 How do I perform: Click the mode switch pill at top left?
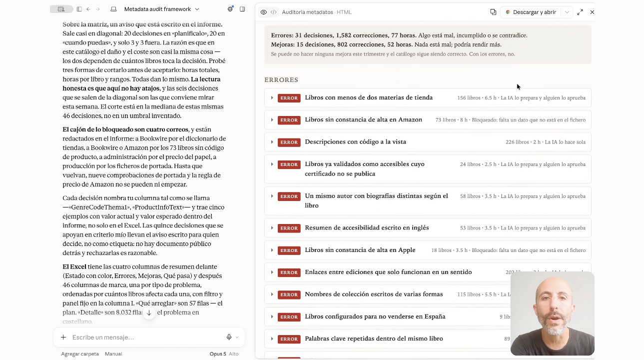(61, 9)
